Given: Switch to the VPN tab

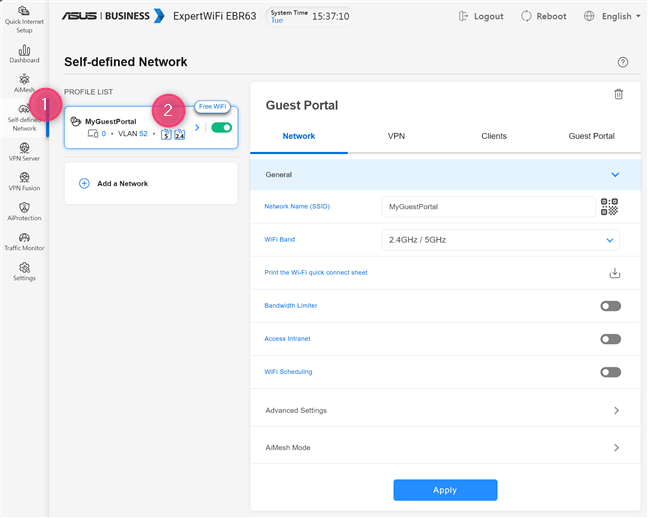Looking at the screenshot, I should tap(396, 136).
